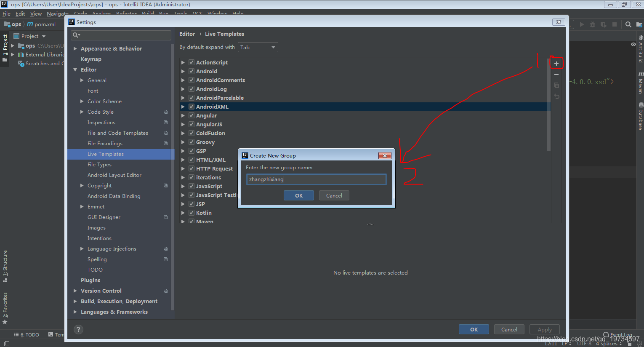Expand the Emmet settings node
Image resolution: width=644 pixels, height=347 pixels.
(x=82, y=207)
